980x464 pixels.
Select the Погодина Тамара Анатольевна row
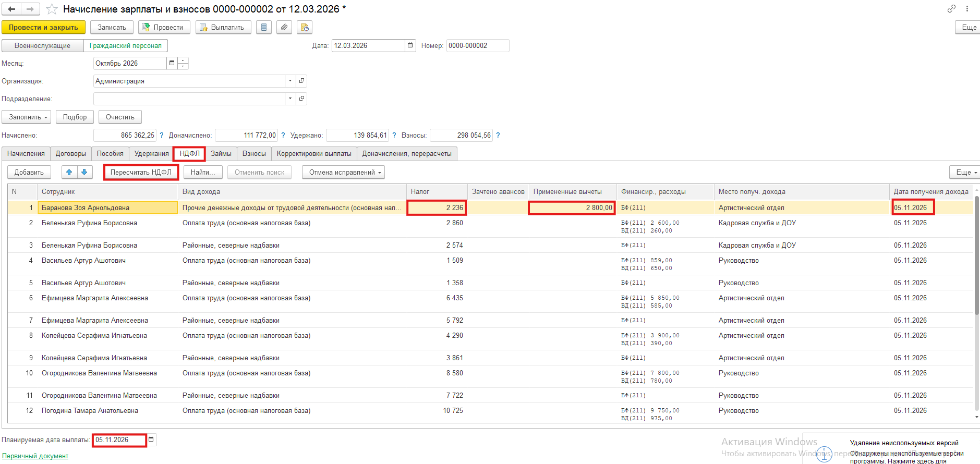pos(490,414)
